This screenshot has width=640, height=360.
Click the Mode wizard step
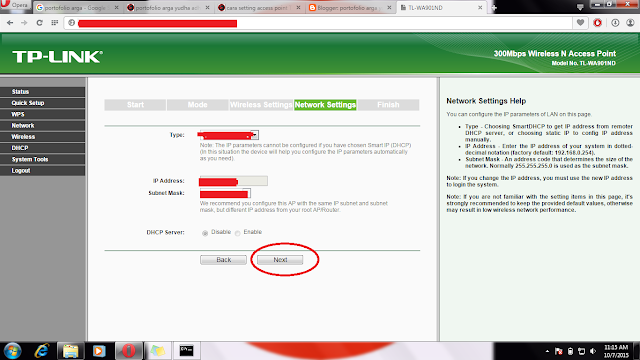tap(198, 105)
